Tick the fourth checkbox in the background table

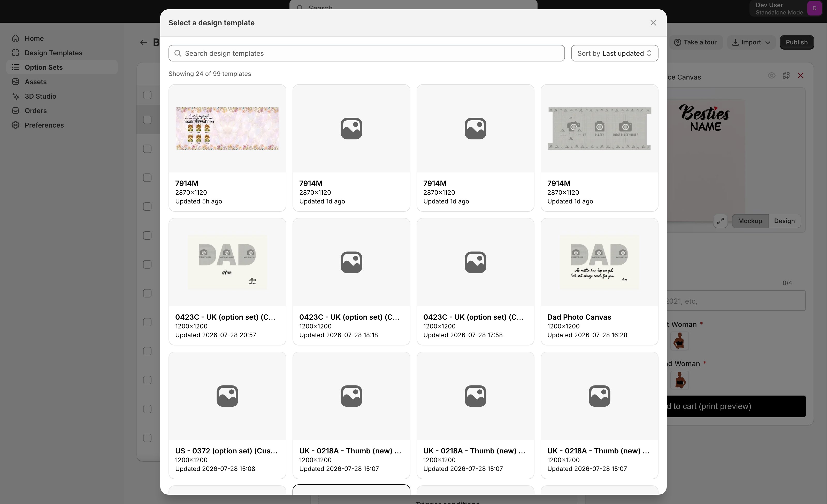[x=147, y=177]
